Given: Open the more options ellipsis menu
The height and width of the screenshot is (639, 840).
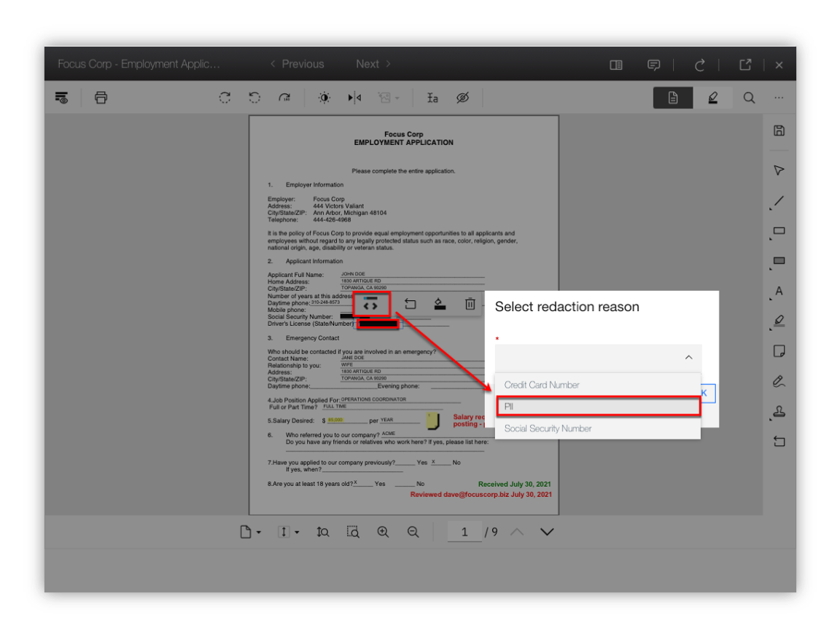Looking at the screenshot, I should click(779, 98).
